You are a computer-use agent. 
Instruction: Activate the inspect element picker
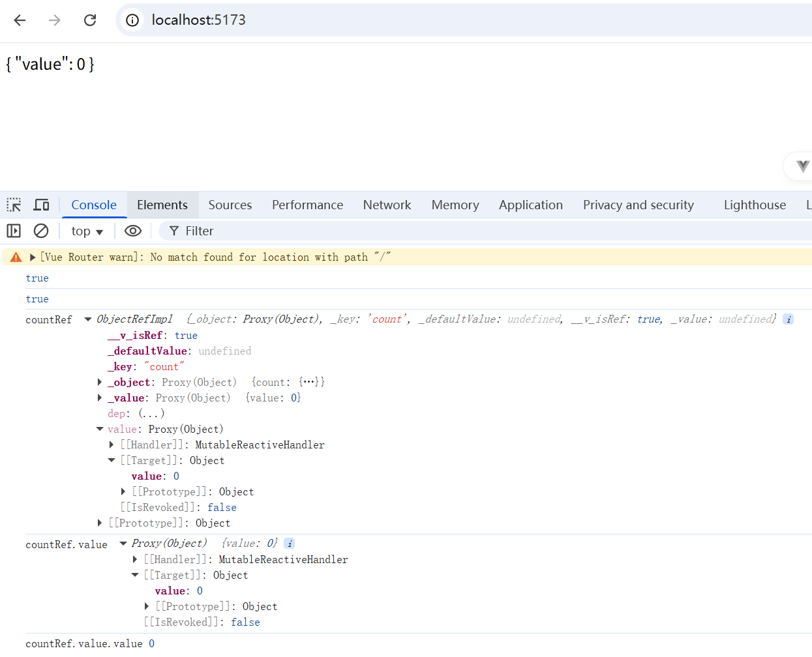click(14, 205)
